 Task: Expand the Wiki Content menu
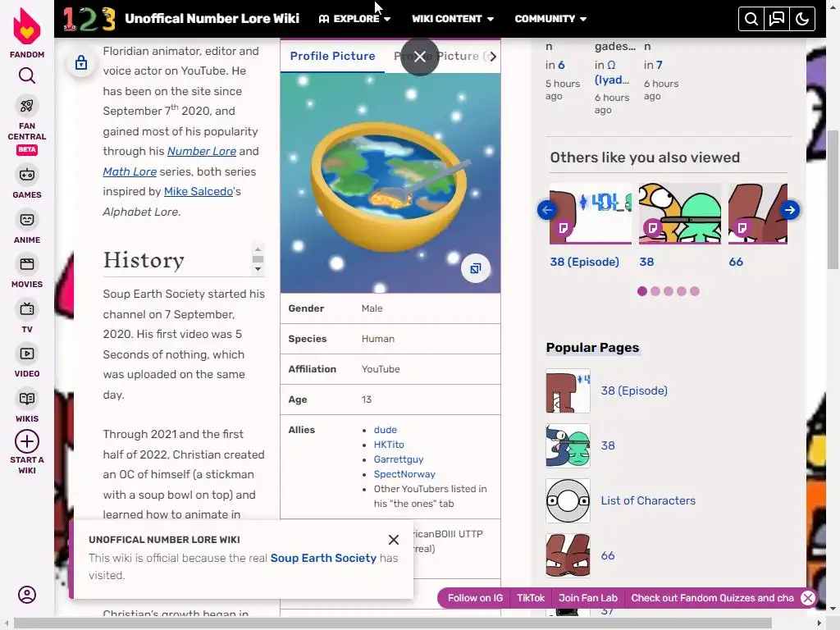(453, 19)
